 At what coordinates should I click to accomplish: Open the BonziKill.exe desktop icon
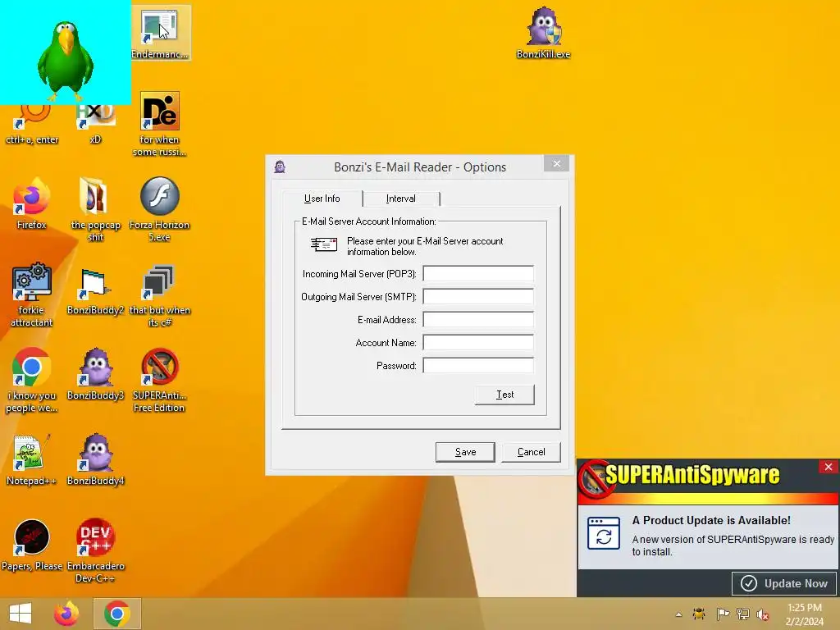pos(543,33)
